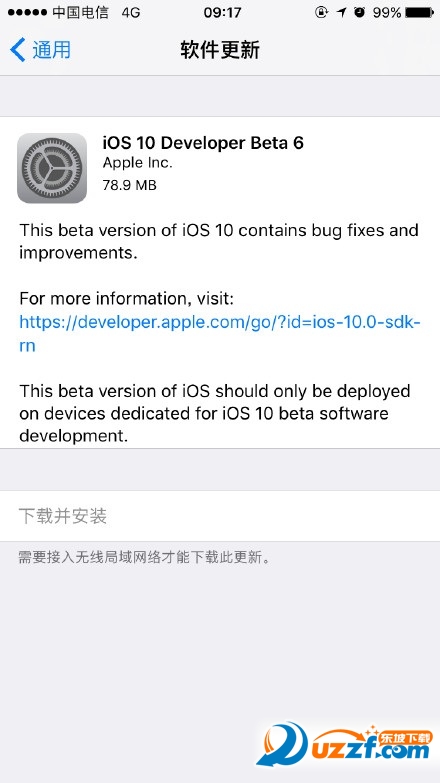This screenshot has height=783, width=440.
Task: Tap the uzzf.com watermark logo
Action: coord(345,744)
